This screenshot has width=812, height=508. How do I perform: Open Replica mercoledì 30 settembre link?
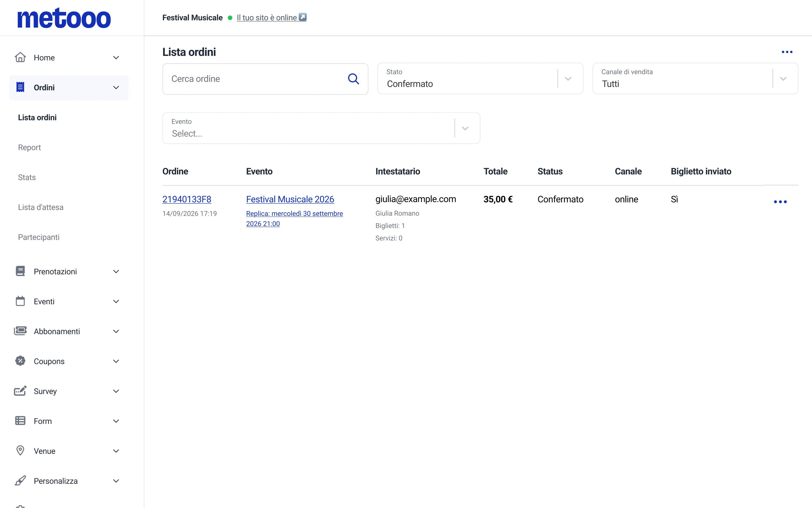pos(295,219)
